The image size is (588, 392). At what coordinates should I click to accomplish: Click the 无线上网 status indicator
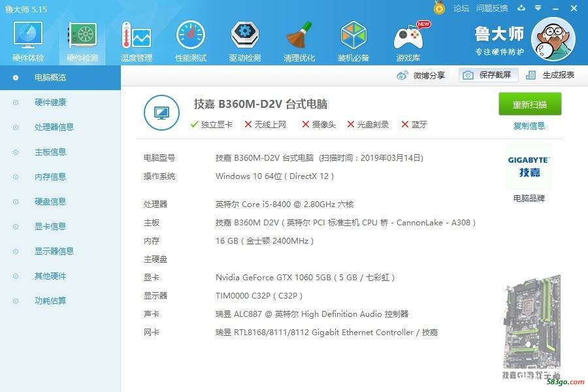pyautogui.click(x=265, y=124)
